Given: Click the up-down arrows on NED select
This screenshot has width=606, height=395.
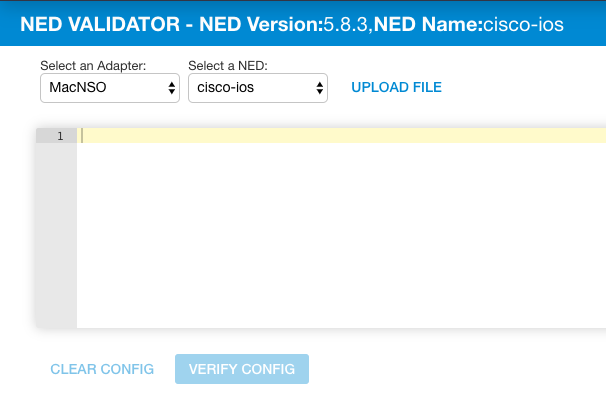Looking at the screenshot, I should click(x=319, y=88).
